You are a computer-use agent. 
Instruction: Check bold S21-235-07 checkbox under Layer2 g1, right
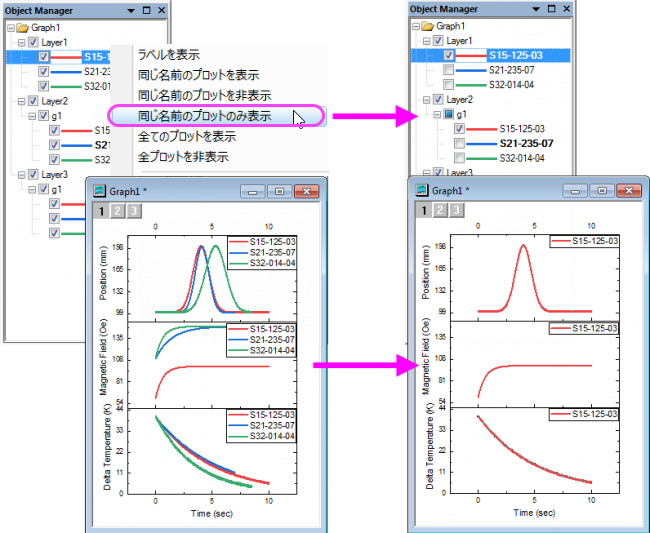[459, 143]
